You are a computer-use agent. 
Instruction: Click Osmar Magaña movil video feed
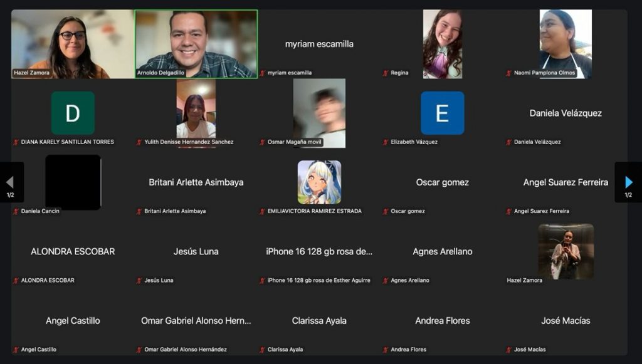319,113
